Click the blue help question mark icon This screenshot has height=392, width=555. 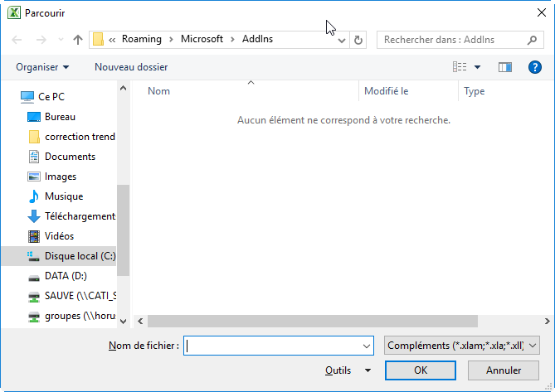point(535,67)
